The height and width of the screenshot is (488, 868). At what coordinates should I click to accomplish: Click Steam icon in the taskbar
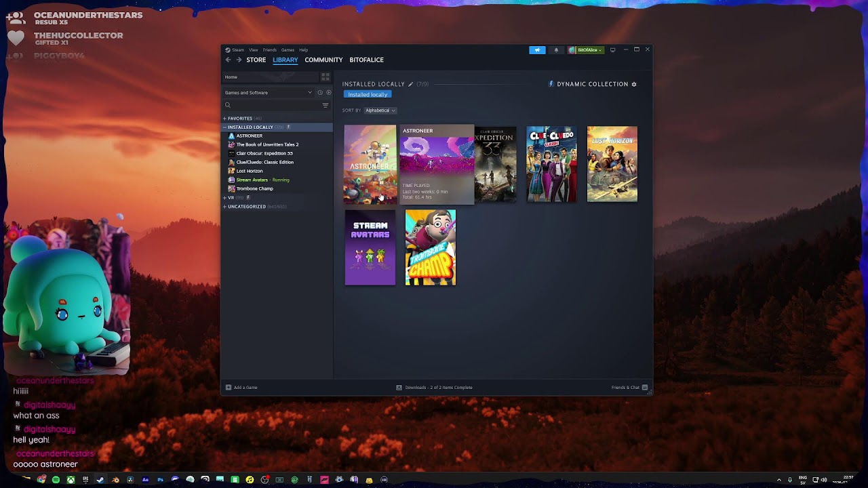tap(100, 480)
